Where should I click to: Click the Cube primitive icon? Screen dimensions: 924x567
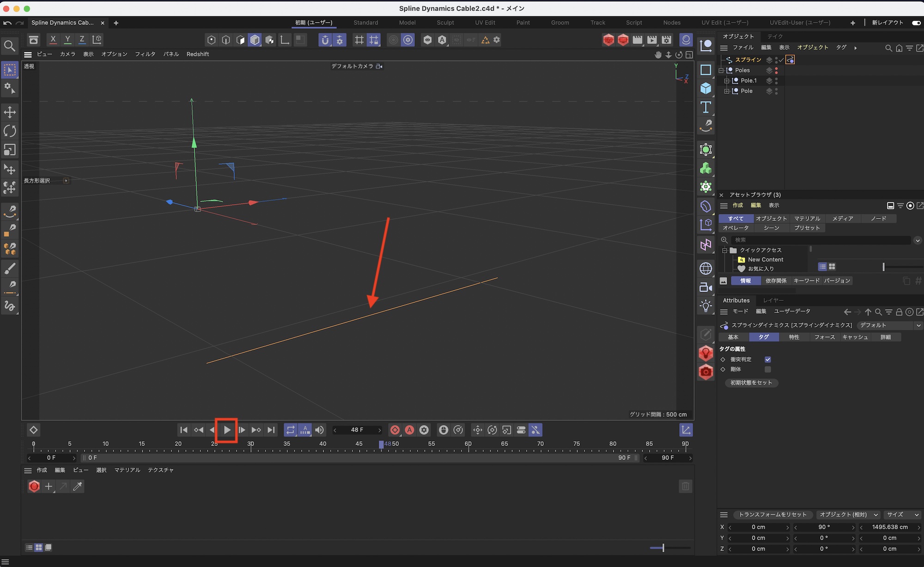pyautogui.click(x=705, y=88)
